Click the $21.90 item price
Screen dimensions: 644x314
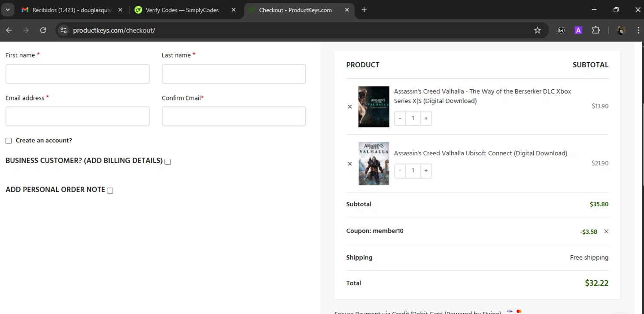pos(600,163)
